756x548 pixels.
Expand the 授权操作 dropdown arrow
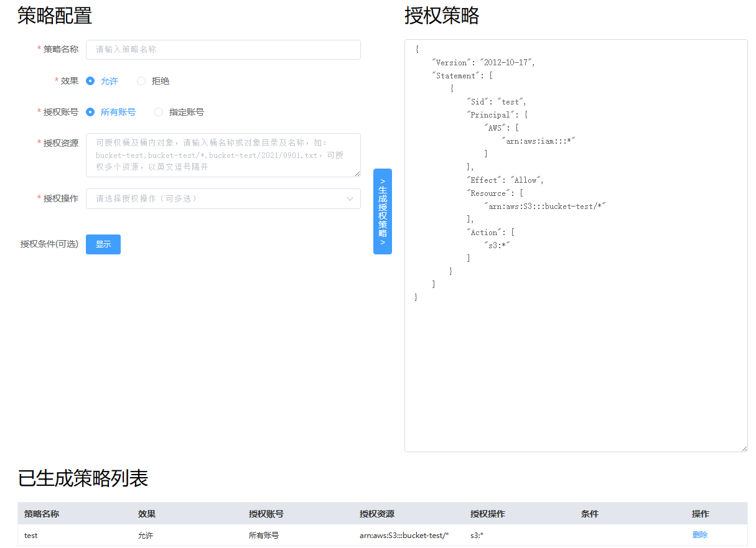point(350,199)
